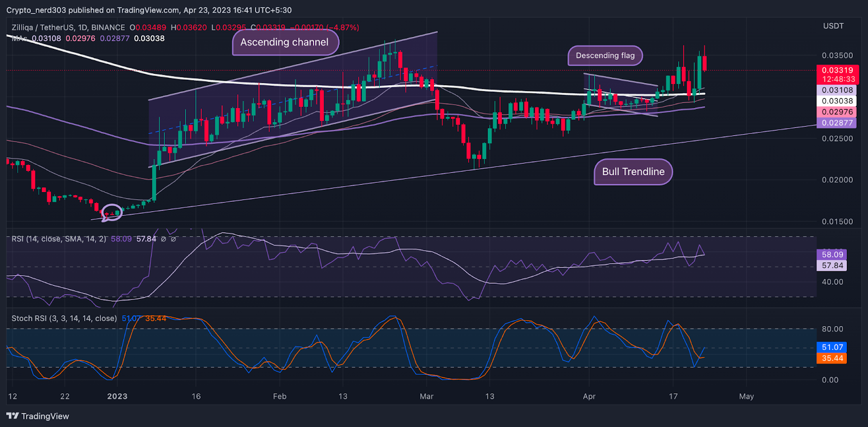Click the 12:48:33 countdown tag
The height and width of the screenshot is (427, 868).
click(837, 79)
